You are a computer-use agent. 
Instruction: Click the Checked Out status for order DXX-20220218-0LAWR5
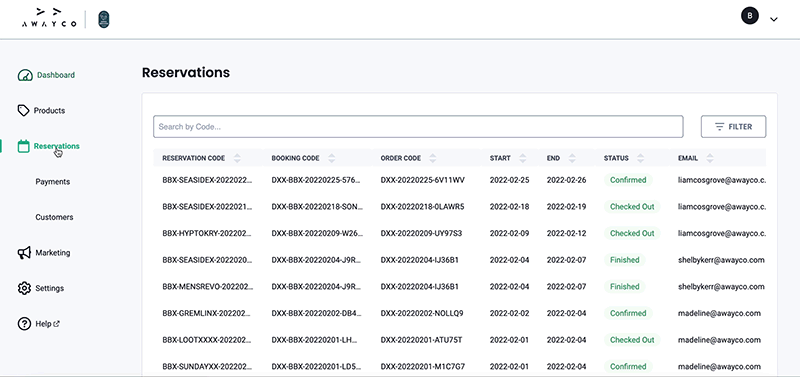tap(632, 207)
